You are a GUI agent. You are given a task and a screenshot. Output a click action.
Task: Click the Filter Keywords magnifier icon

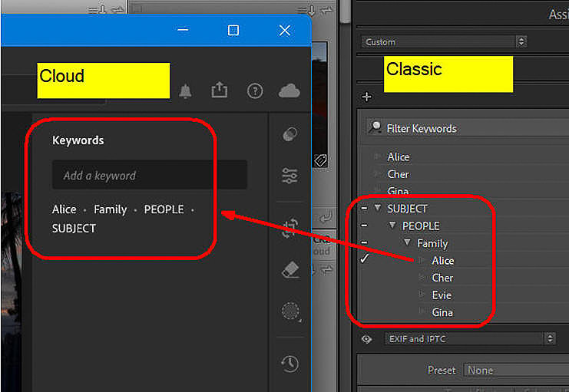[x=375, y=127]
